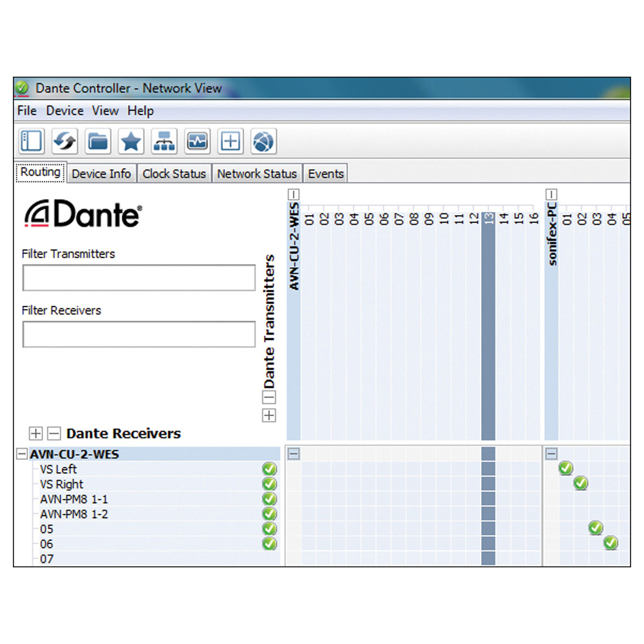Open the View menu
The image size is (644, 644).
click(x=105, y=111)
